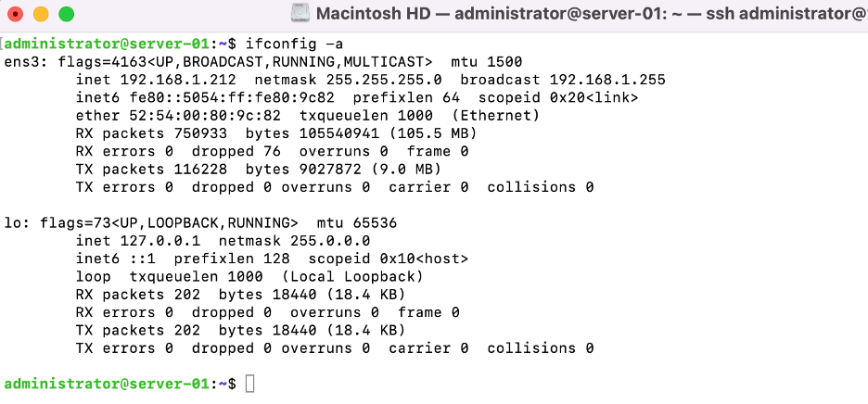Close the terminal window with red button
The height and width of the screenshot is (404, 868).
click(16, 15)
